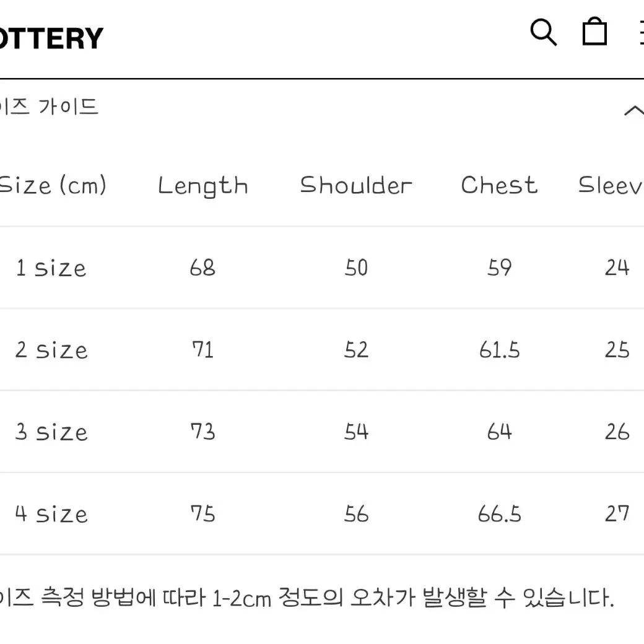The width and height of the screenshot is (644, 644).
Task: Open the shopping bag cart icon
Action: (x=594, y=31)
